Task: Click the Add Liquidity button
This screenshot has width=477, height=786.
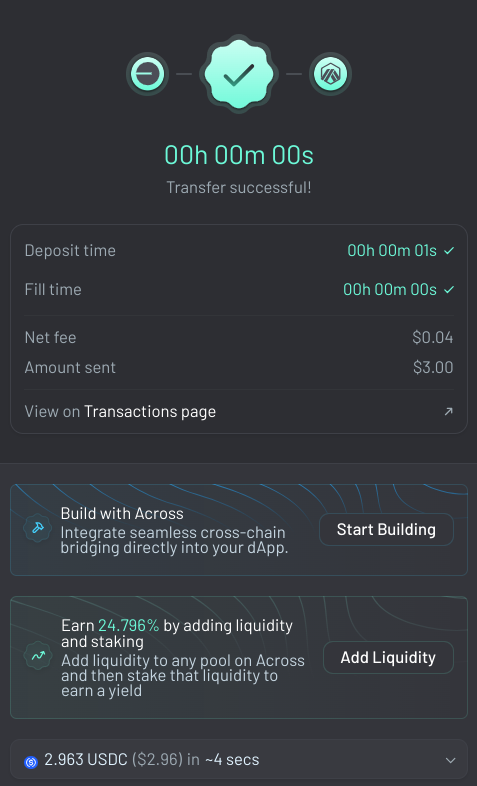Action: pyautogui.click(x=388, y=657)
